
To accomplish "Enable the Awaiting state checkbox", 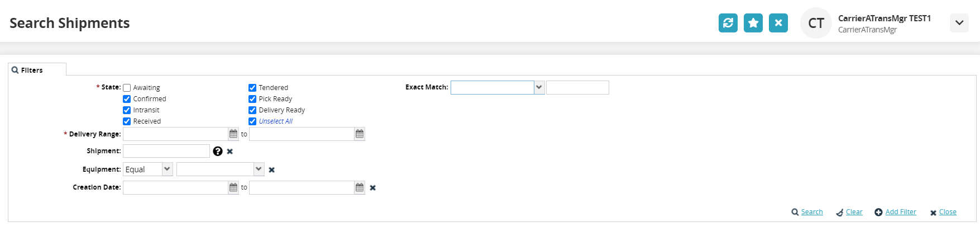I will coord(127,88).
